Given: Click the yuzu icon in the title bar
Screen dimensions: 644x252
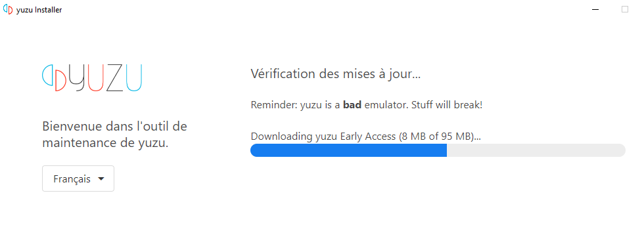Looking at the screenshot, I should (x=8, y=10).
